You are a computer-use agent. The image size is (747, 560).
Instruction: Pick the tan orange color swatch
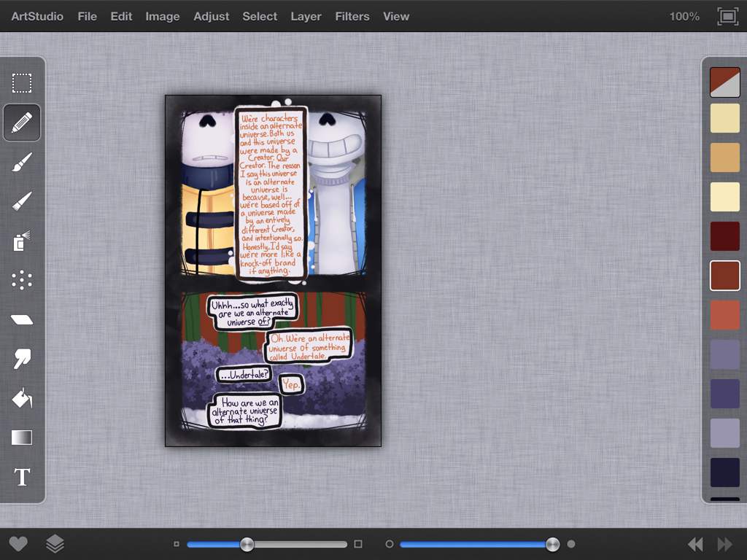point(724,157)
